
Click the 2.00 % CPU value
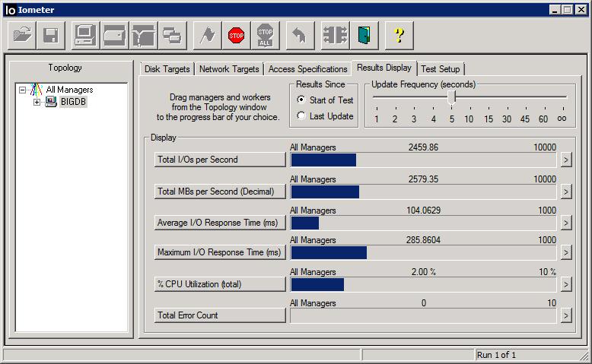[424, 272]
